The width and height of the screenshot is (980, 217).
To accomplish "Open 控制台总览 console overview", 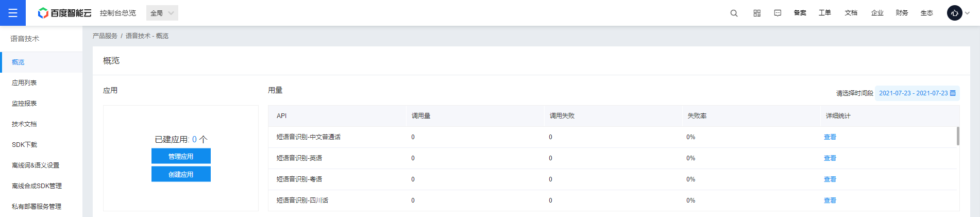I will click(x=118, y=13).
